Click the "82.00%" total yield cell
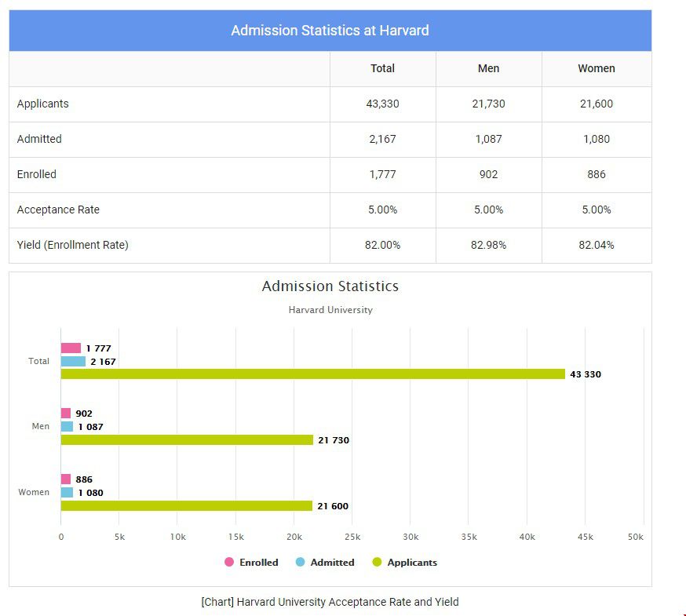This screenshot has width=686, height=616. pyautogui.click(x=382, y=245)
